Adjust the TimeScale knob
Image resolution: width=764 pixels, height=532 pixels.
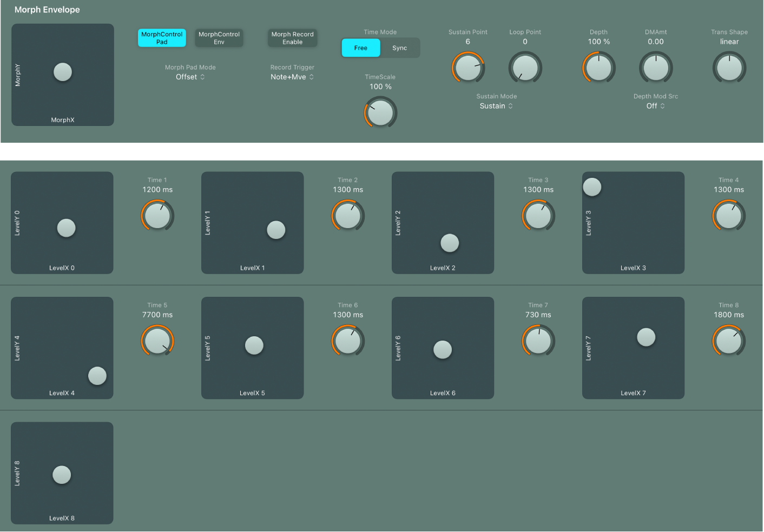[380, 112]
